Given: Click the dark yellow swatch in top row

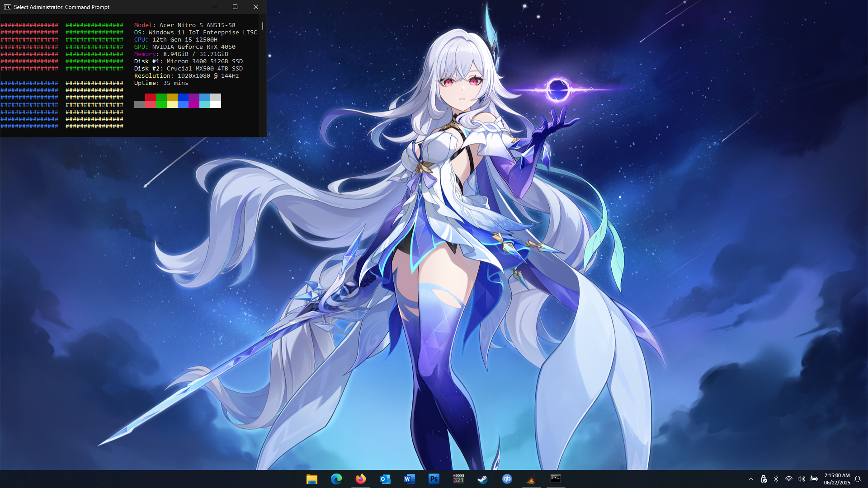Looking at the screenshot, I should (172, 97).
